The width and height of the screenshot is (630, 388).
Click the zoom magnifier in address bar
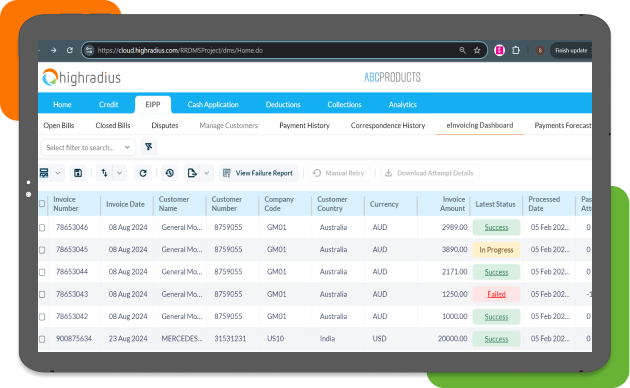pos(462,50)
